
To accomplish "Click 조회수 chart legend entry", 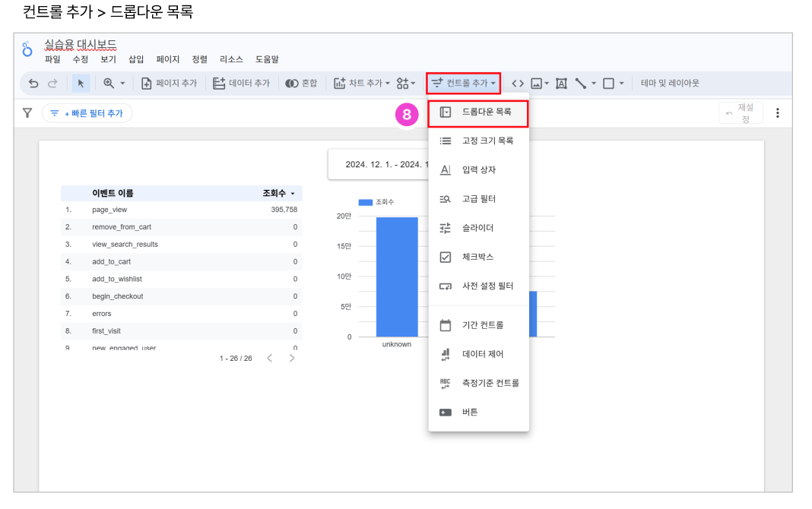I will click(376, 202).
